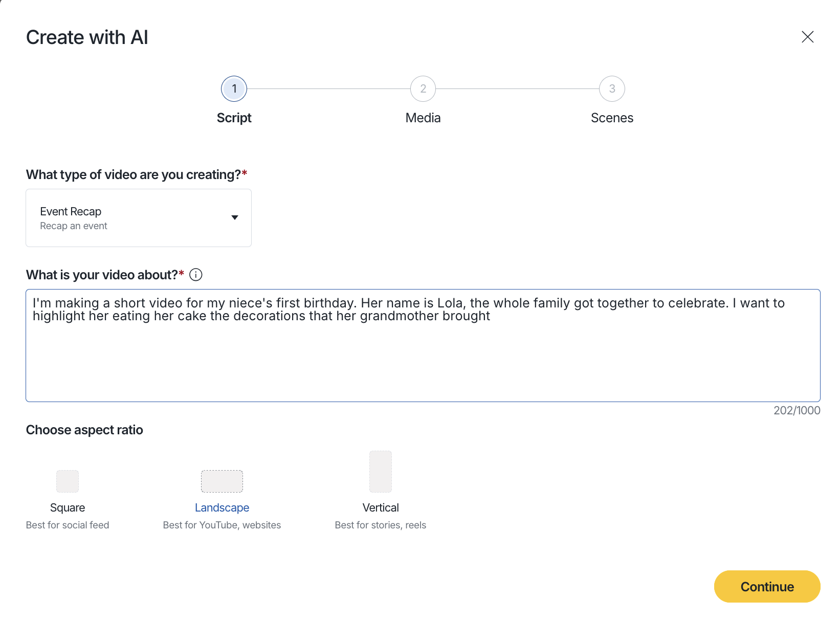Click the 'Best for YouTube, websites' caption
840x621 pixels.
coord(222,525)
